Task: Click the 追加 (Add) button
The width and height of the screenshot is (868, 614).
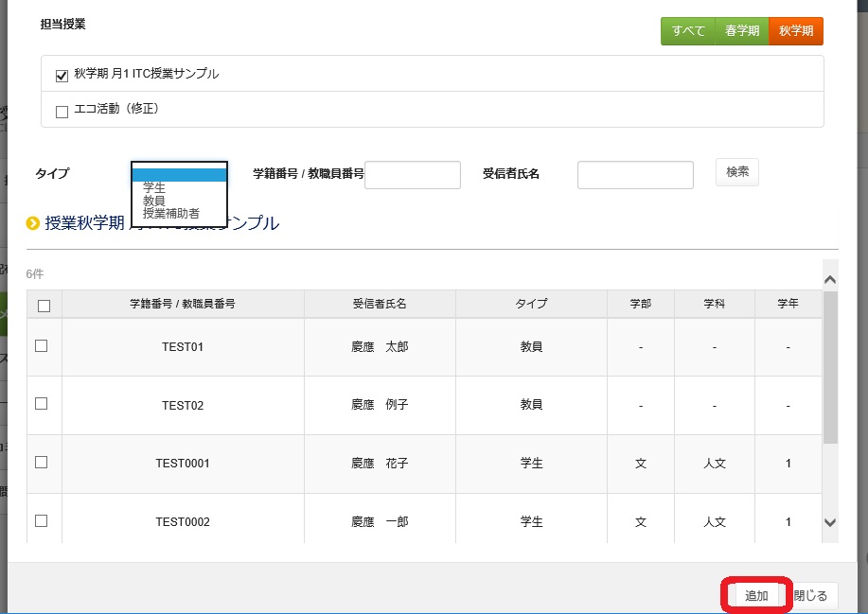Action: (756, 595)
